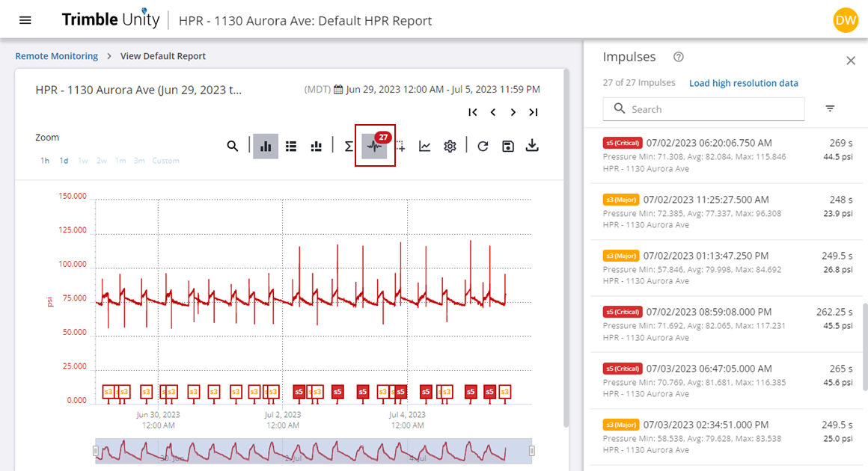Save the report with disk icon
The image size is (868, 471).
pos(508,146)
